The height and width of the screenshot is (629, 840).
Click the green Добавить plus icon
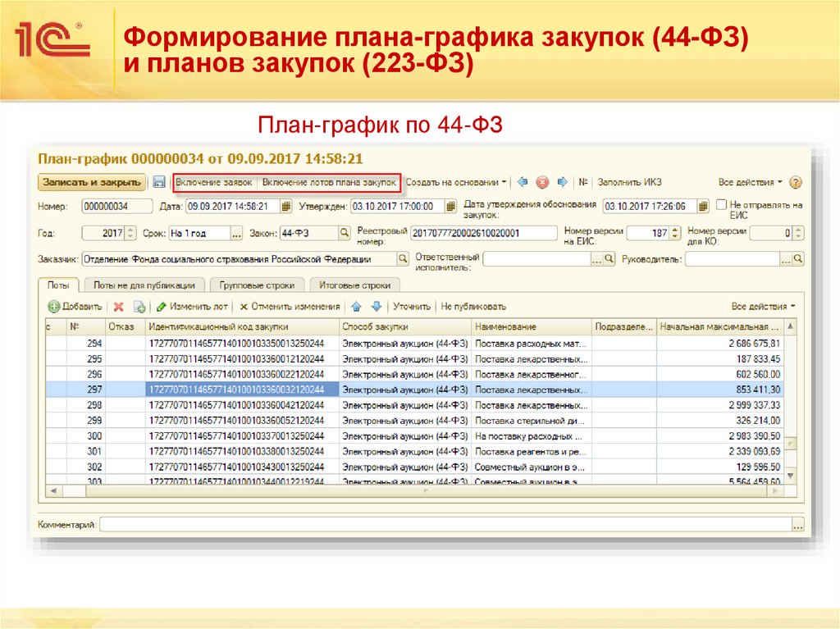(x=52, y=305)
